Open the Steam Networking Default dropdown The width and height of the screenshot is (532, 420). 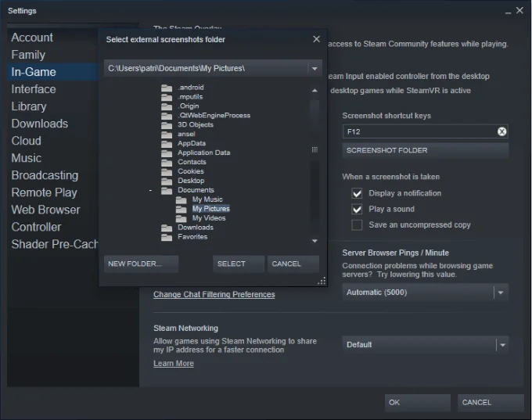pyautogui.click(x=502, y=345)
